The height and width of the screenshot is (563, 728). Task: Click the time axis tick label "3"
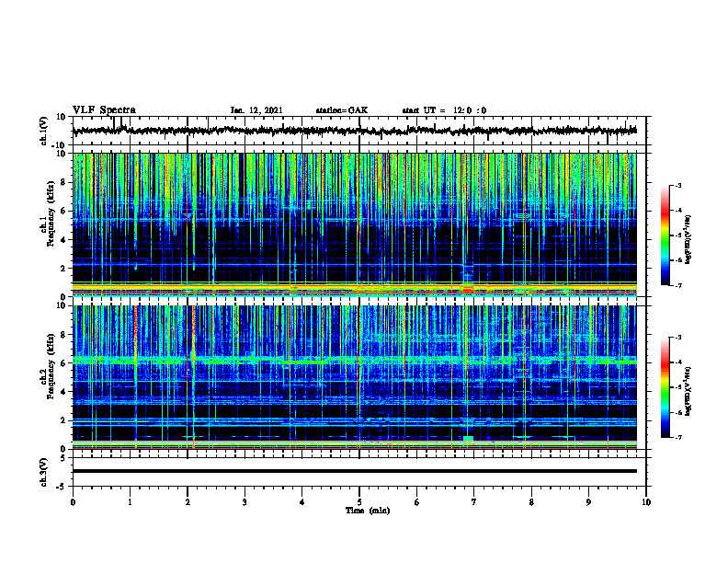[x=245, y=502]
